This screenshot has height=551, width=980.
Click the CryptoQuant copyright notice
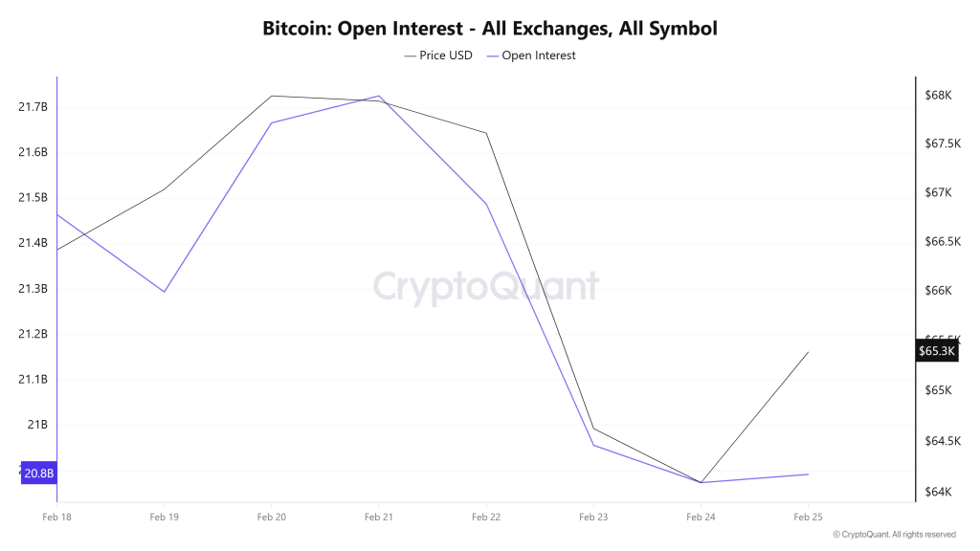point(893,535)
